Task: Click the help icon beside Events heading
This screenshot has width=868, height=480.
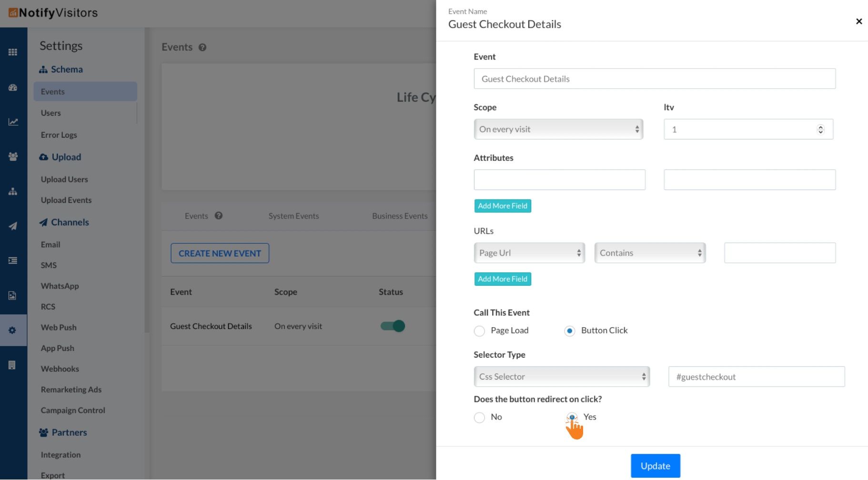Action: (x=202, y=48)
